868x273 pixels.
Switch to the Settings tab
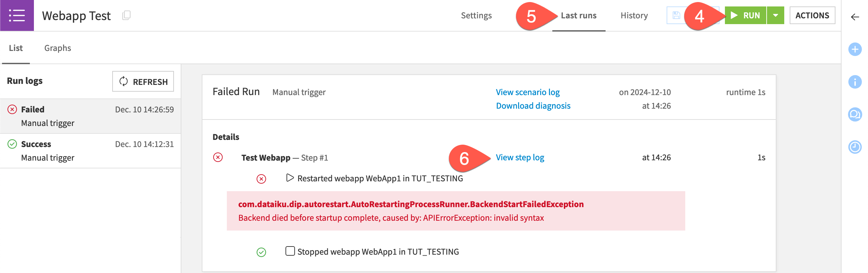(476, 15)
